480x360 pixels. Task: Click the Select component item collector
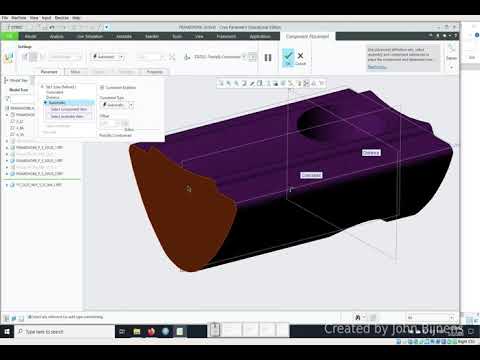pos(69,109)
